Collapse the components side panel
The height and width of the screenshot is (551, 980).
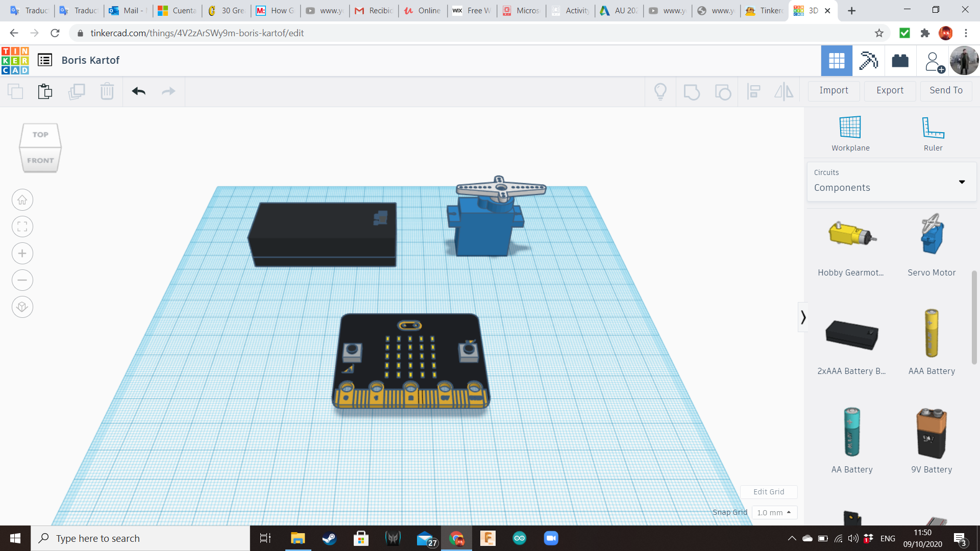pyautogui.click(x=804, y=317)
